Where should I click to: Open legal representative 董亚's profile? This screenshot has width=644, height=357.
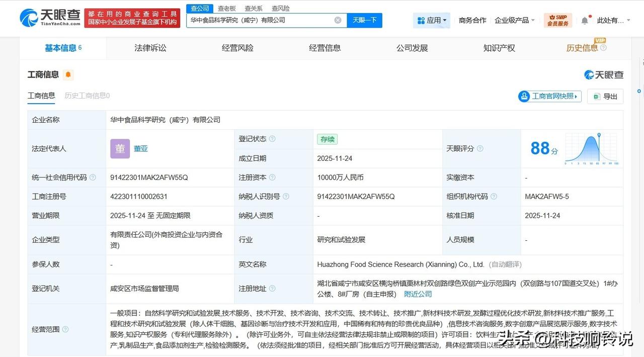140,148
